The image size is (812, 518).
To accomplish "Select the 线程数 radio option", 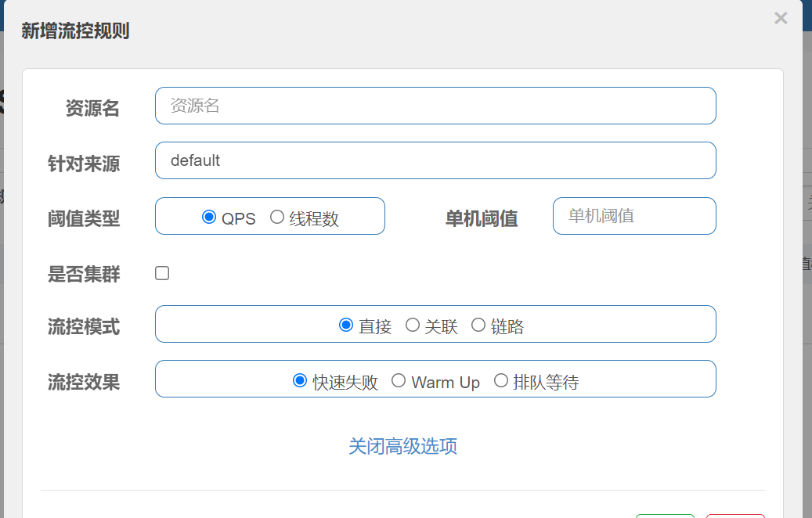I will (277, 218).
